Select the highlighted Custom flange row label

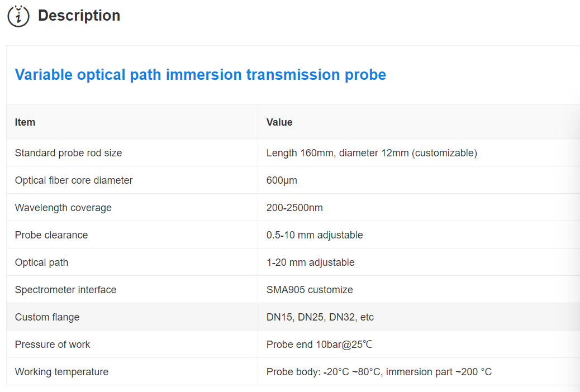[47, 317]
